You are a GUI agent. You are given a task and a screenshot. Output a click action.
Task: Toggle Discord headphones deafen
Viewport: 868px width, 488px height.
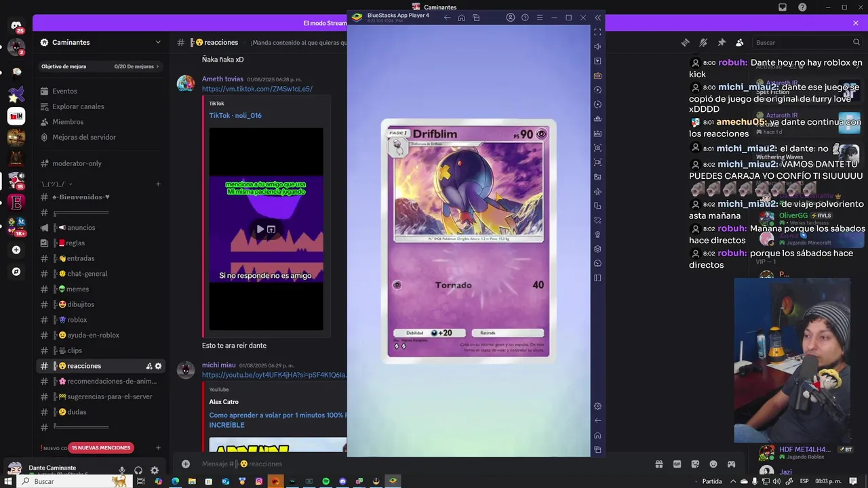[x=138, y=470]
